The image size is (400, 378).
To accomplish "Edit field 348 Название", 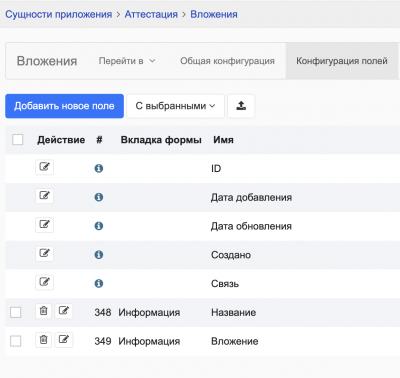I will [x=64, y=311].
